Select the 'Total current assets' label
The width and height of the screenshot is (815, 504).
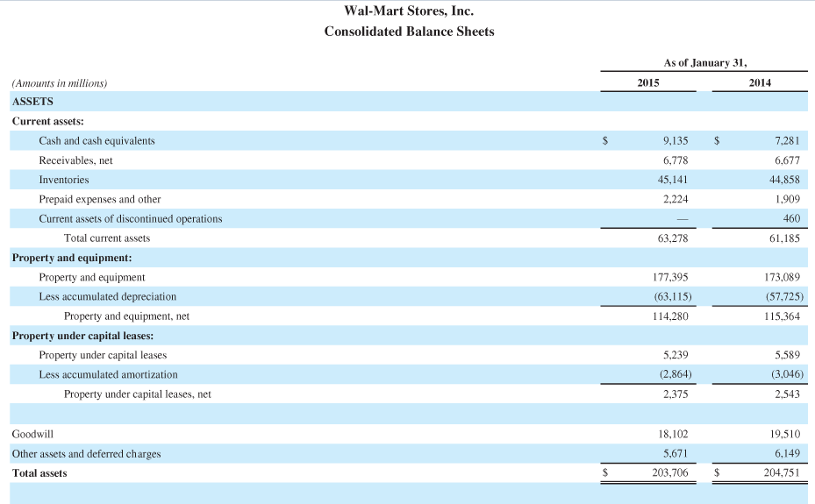(x=107, y=238)
